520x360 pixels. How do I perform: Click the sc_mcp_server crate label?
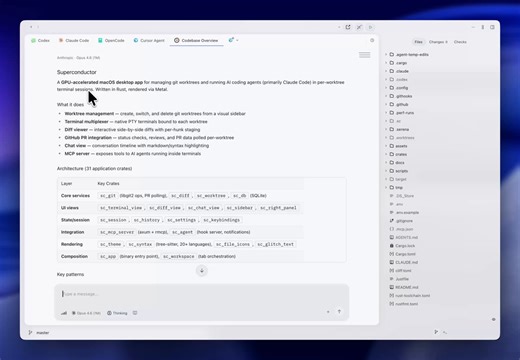point(117,232)
